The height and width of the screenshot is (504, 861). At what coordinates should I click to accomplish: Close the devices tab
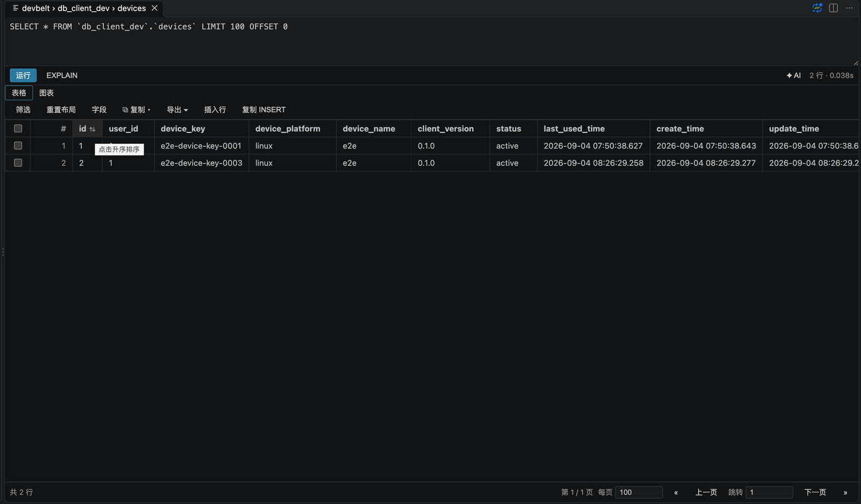pyautogui.click(x=154, y=8)
